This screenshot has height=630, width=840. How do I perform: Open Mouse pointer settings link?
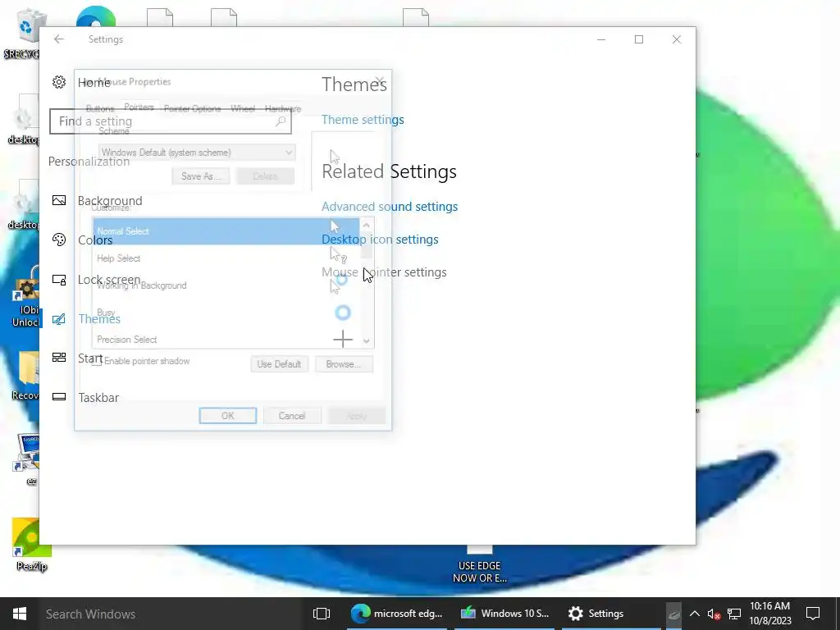click(x=384, y=272)
